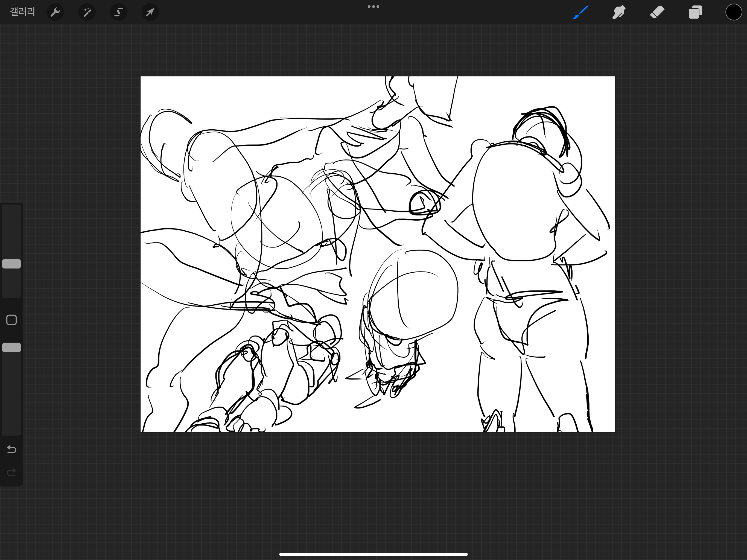Open the 갤러리 gallery
The width and height of the screenshot is (747, 560).
pyautogui.click(x=22, y=12)
